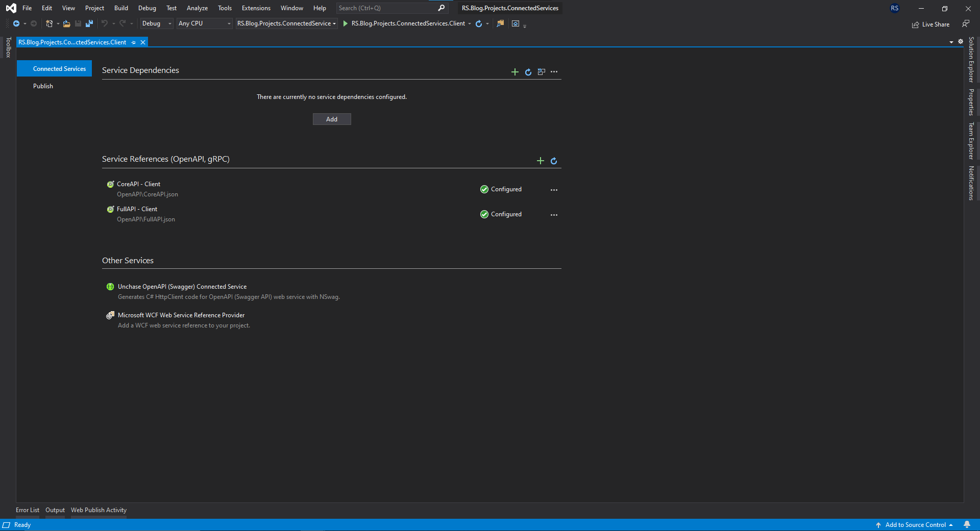Click the Undo toolbar icon
This screenshot has width=980, height=531.
coord(105,23)
